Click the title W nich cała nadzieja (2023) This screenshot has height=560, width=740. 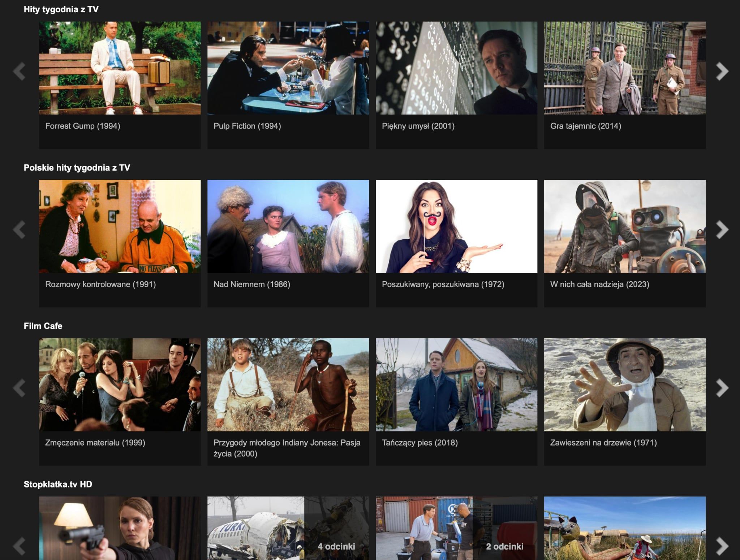click(x=600, y=284)
